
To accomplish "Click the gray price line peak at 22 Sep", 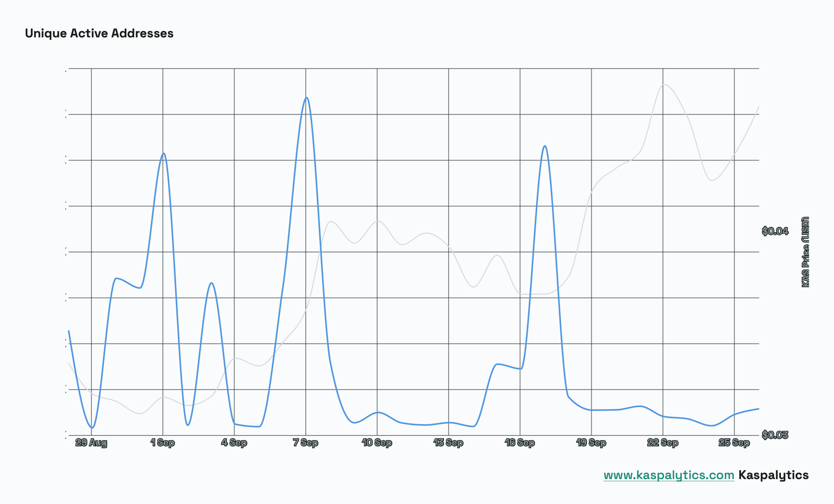I will point(664,84).
